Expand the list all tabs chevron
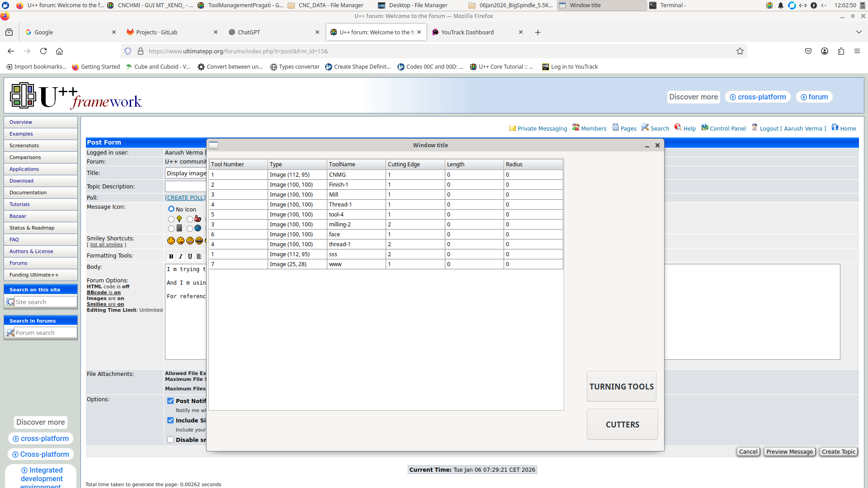 click(859, 32)
